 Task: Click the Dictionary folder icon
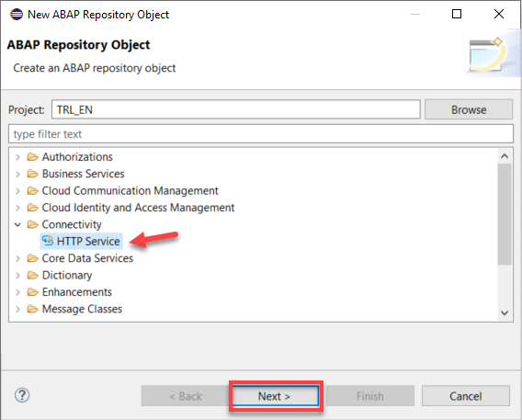pos(33,275)
